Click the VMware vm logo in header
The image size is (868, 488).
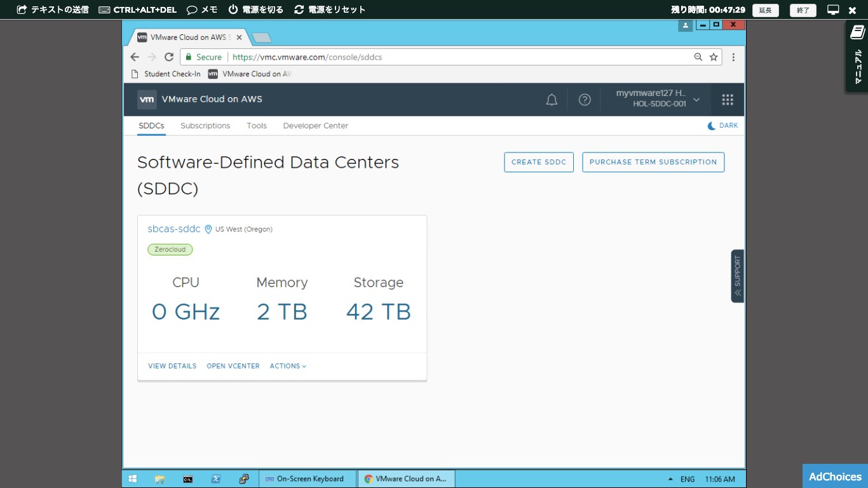(x=147, y=99)
